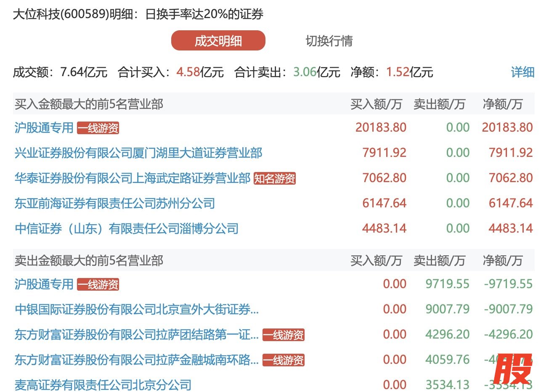Image resolution: width=541 pixels, height=392 pixels.
Task: Click the 买入金额最大的前5名营业部 header
Action: [89, 104]
